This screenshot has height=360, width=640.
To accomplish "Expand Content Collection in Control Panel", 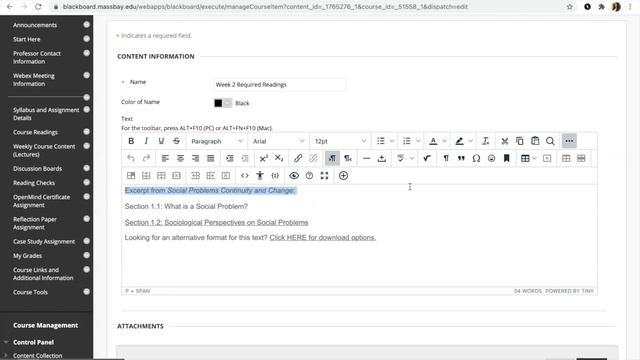I will [37, 356].
